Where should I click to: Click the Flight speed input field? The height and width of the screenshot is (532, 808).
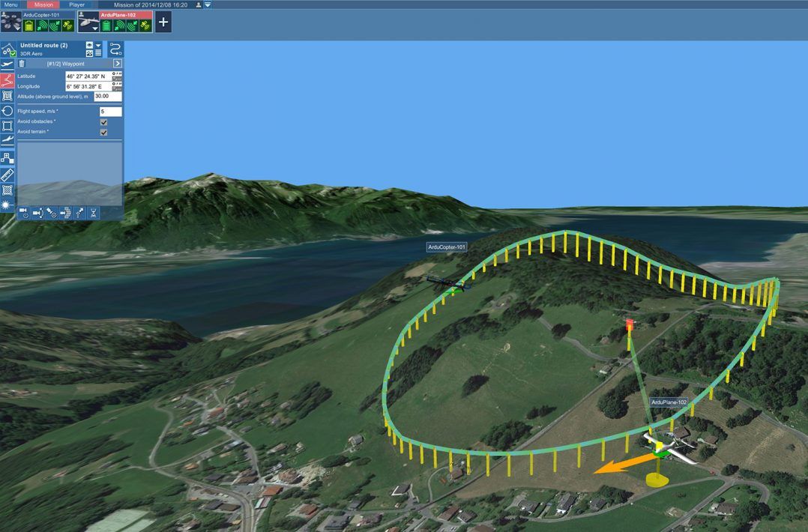click(110, 112)
